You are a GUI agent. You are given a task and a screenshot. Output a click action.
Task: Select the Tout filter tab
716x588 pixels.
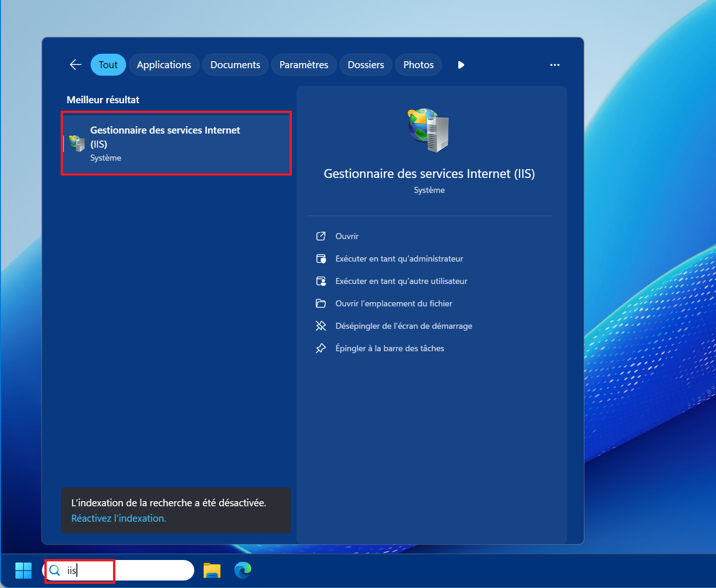[108, 65]
